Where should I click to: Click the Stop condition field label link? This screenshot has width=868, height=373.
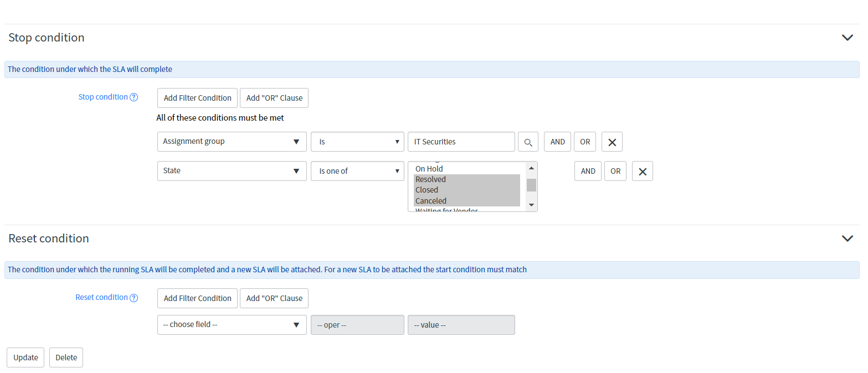pyautogui.click(x=103, y=97)
